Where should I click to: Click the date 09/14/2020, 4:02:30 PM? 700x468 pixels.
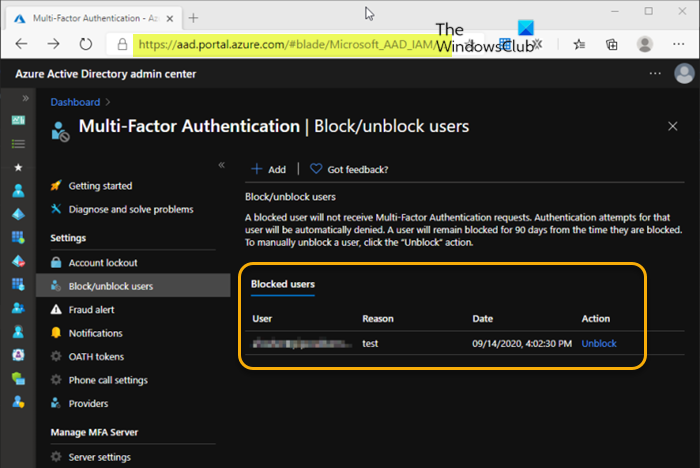[x=522, y=343]
